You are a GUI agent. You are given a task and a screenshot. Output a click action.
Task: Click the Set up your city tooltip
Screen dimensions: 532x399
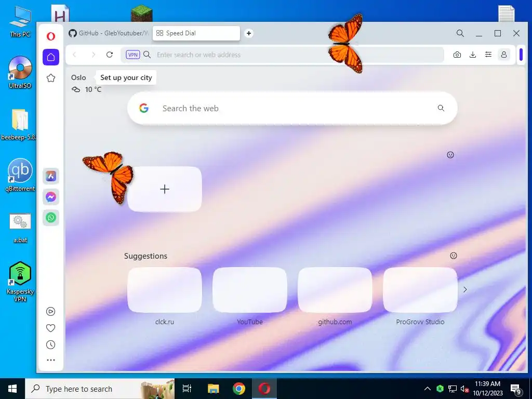click(x=126, y=78)
